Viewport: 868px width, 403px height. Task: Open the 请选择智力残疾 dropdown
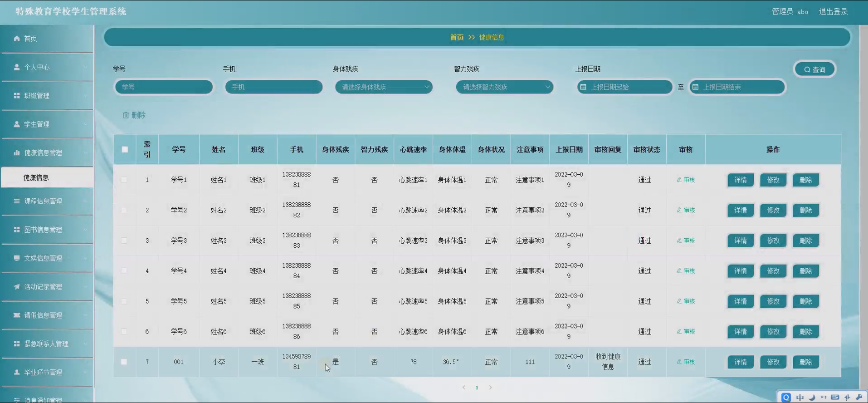(505, 87)
